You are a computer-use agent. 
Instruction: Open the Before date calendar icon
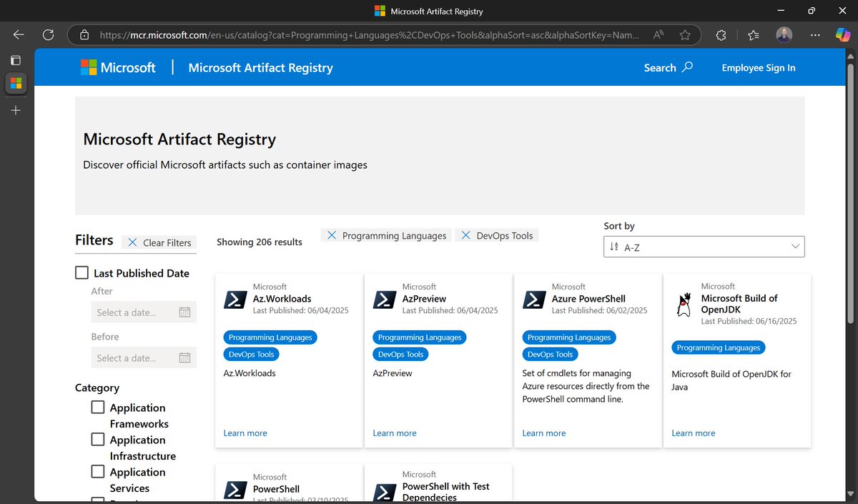pos(184,358)
